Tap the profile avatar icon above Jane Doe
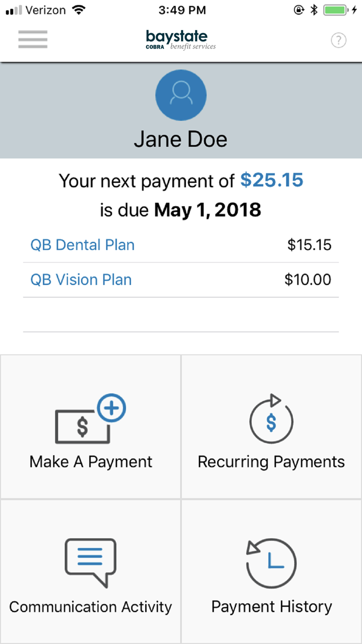The height and width of the screenshot is (644, 362). 181,95
